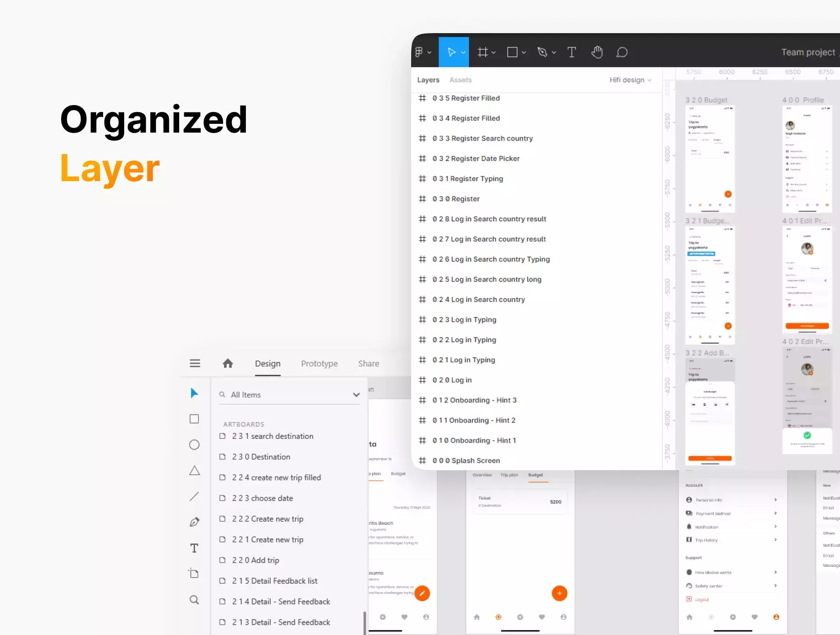840x635 pixels.
Task: Select artboard 2 2 3 choose date
Action: pos(289,498)
